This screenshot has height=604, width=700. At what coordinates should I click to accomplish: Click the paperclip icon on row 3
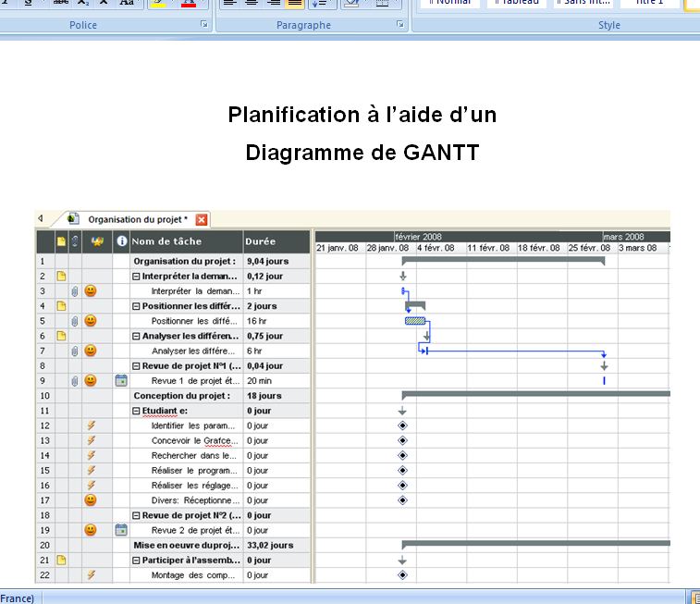tap(75, 291)
